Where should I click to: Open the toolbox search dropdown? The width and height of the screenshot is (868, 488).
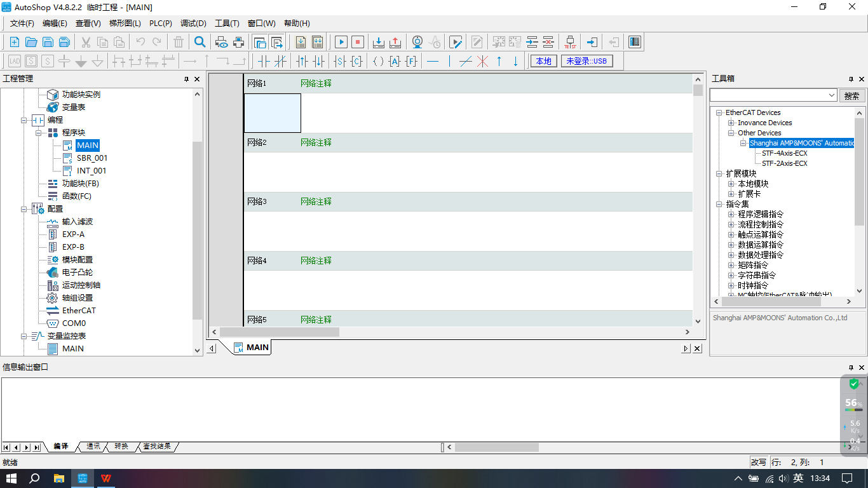(x=832, y=95)
